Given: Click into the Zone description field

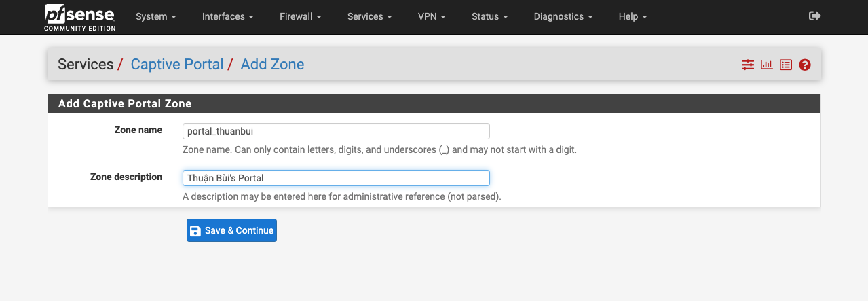Looking at the screenshot, I should 336,178.
